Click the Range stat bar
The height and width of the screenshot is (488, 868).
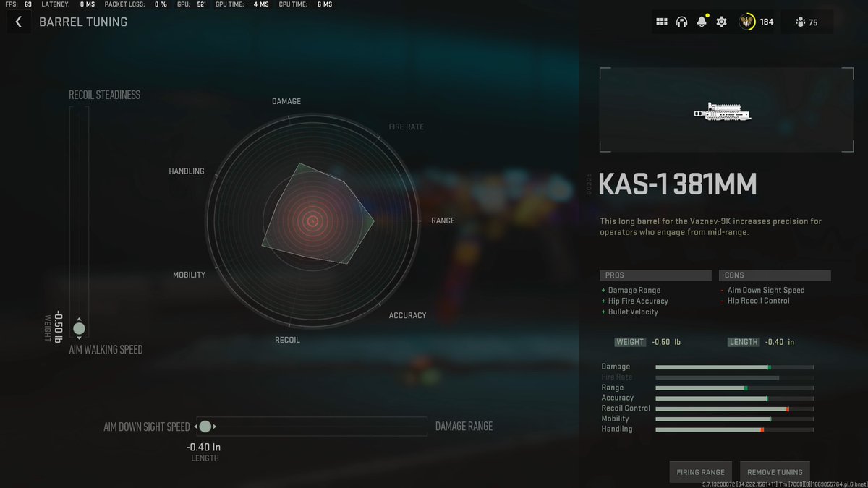735,388
